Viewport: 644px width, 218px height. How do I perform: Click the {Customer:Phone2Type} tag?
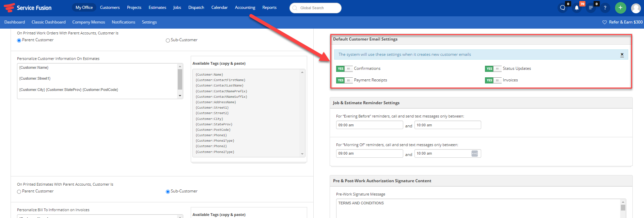[x=215, y=152]
